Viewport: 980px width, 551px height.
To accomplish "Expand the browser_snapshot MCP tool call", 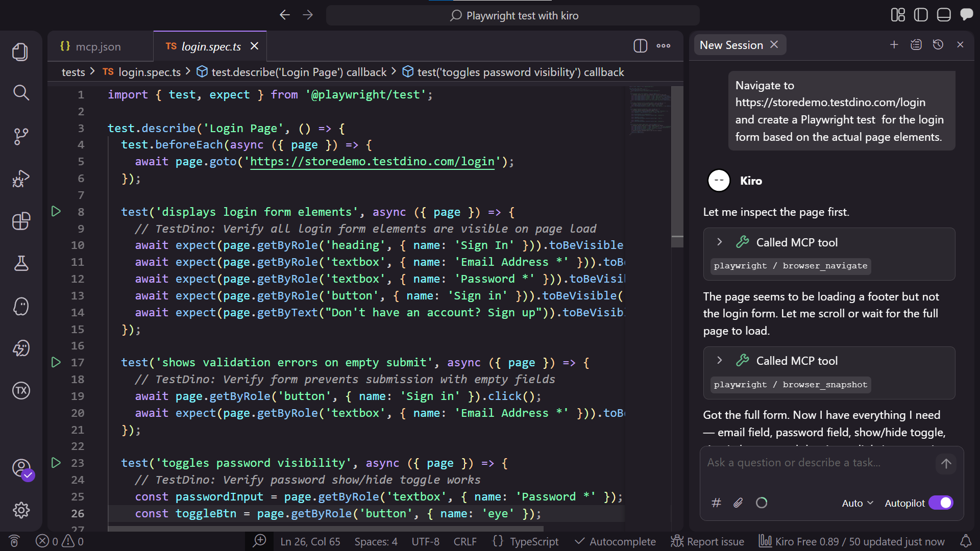I will 720,361.
